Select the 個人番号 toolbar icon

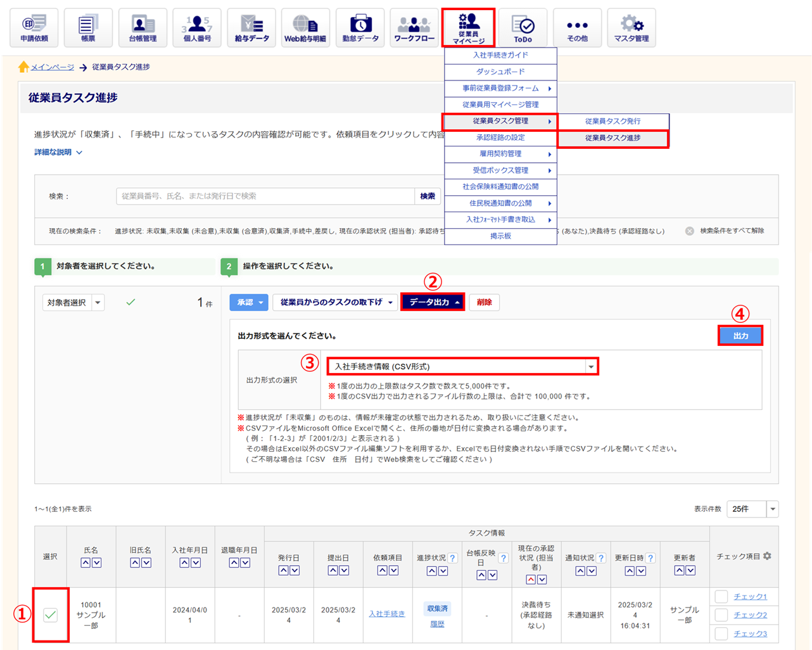point(197,28)
